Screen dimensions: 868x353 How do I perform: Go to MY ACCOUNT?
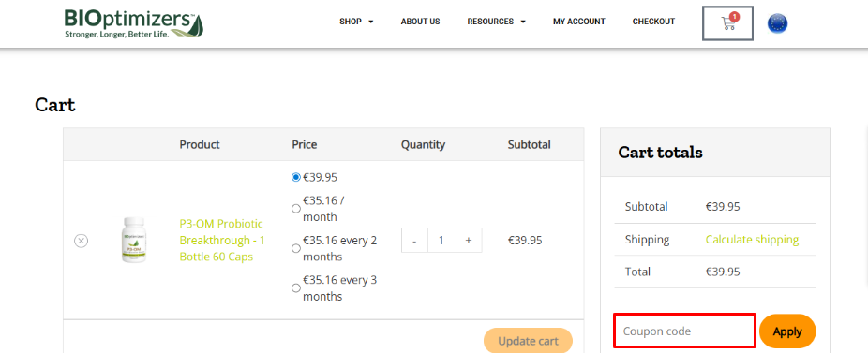point(579,22)
